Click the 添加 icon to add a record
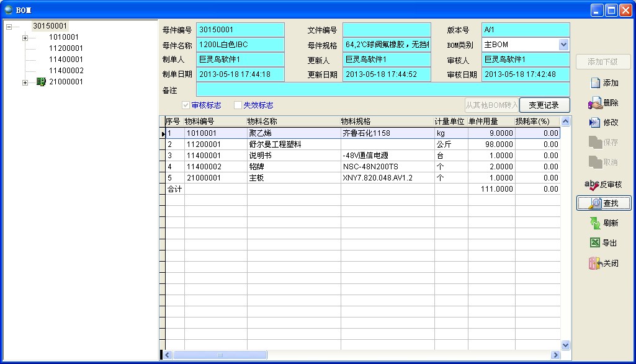Viewport: 636px width, 364px height. click(603, 83)
